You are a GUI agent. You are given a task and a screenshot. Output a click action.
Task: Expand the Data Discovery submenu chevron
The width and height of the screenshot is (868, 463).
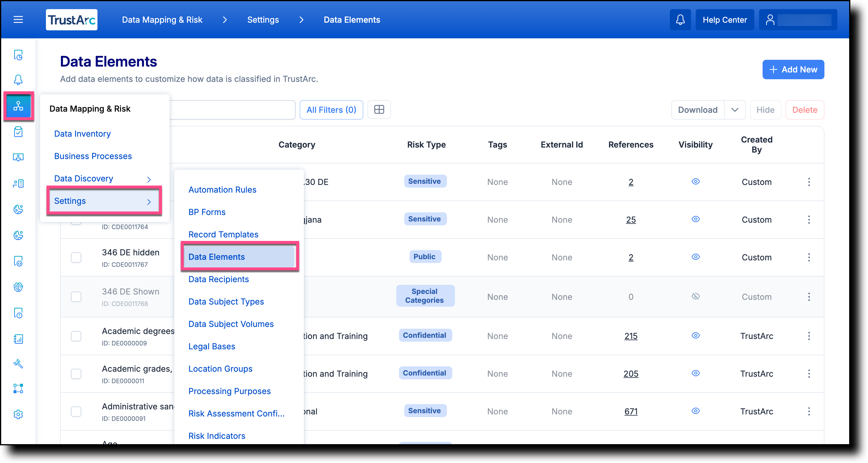pyautogui.click(x=149, y=179)
